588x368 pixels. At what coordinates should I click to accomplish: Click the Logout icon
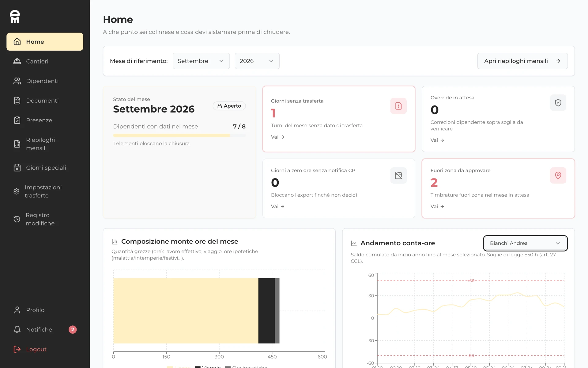(x=17, y=349)
